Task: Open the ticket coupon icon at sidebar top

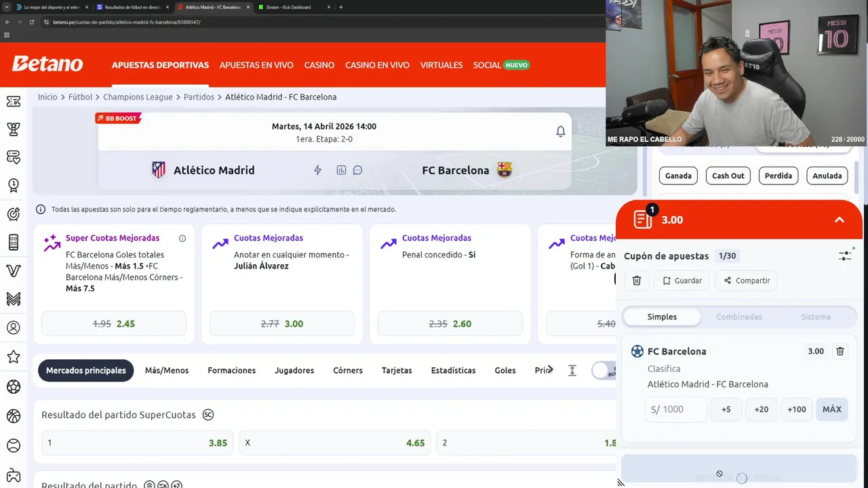Action: (x=14, y=101)
